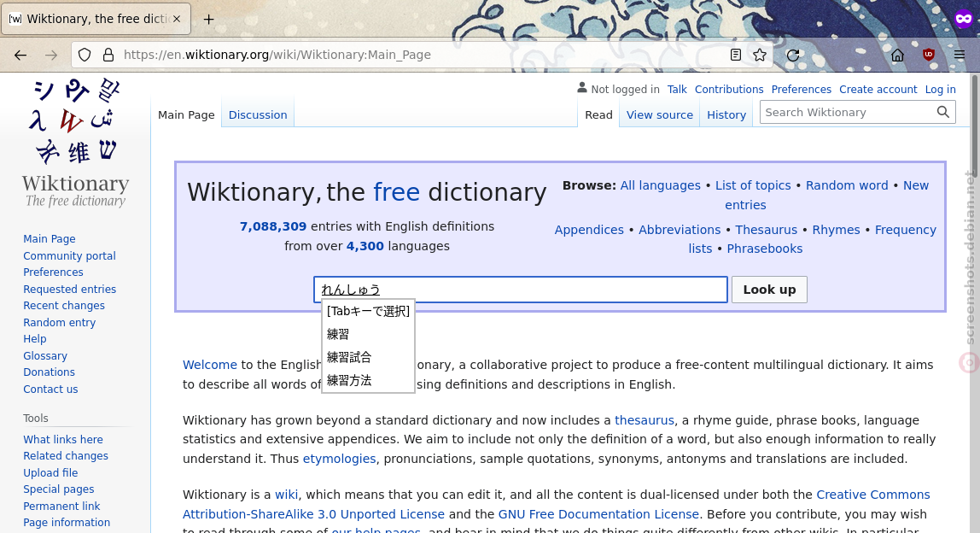This screenshot has height=533, width=980.
Task: Open tracking protection shield icon
Action: (85, 55)
